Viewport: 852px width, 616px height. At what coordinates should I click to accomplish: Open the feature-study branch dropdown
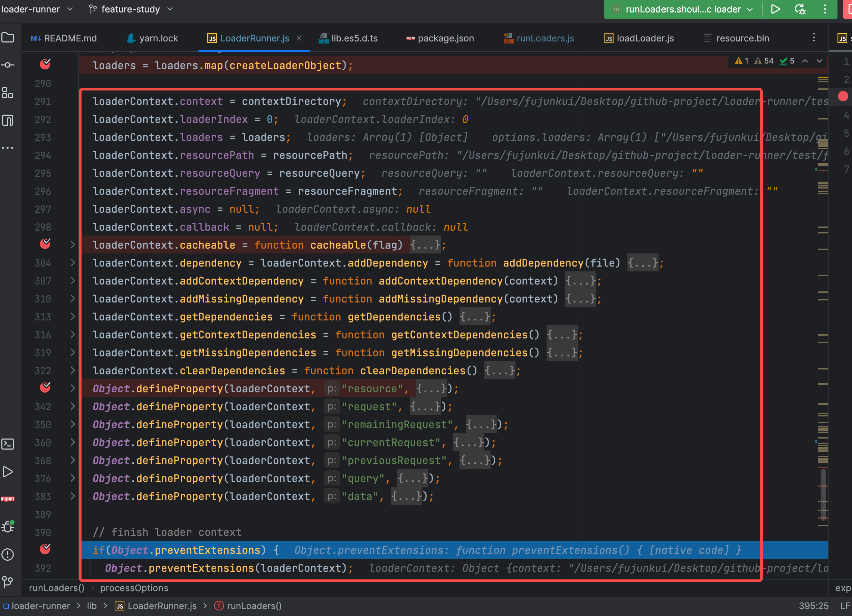(131, 9)
